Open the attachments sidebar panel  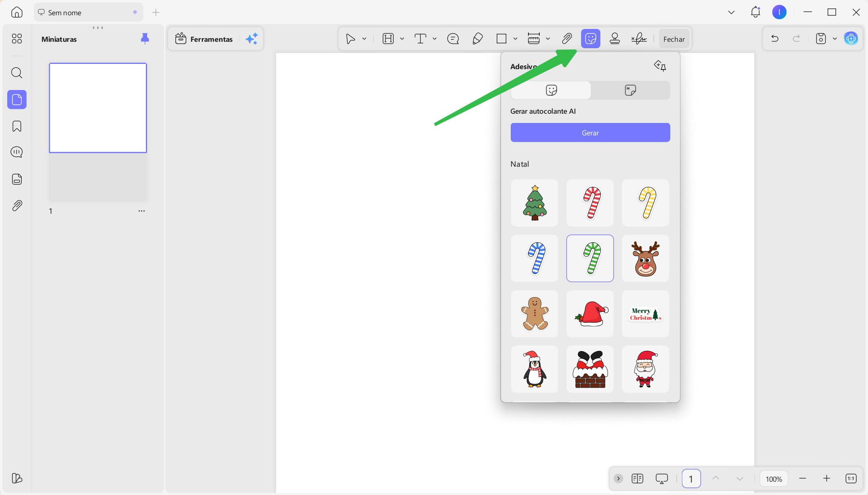(x=17, y=206)
